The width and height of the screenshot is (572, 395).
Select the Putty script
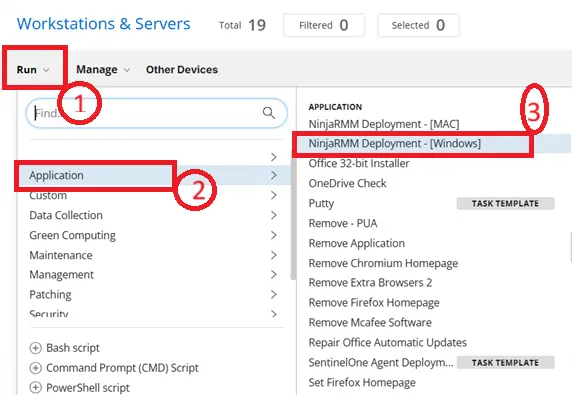click(321, 203)
